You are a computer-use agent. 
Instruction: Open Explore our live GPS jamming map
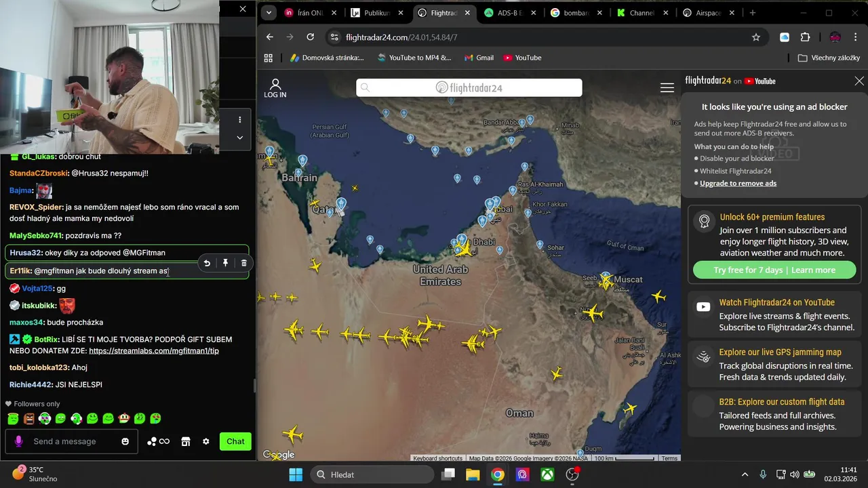[774, 364]
